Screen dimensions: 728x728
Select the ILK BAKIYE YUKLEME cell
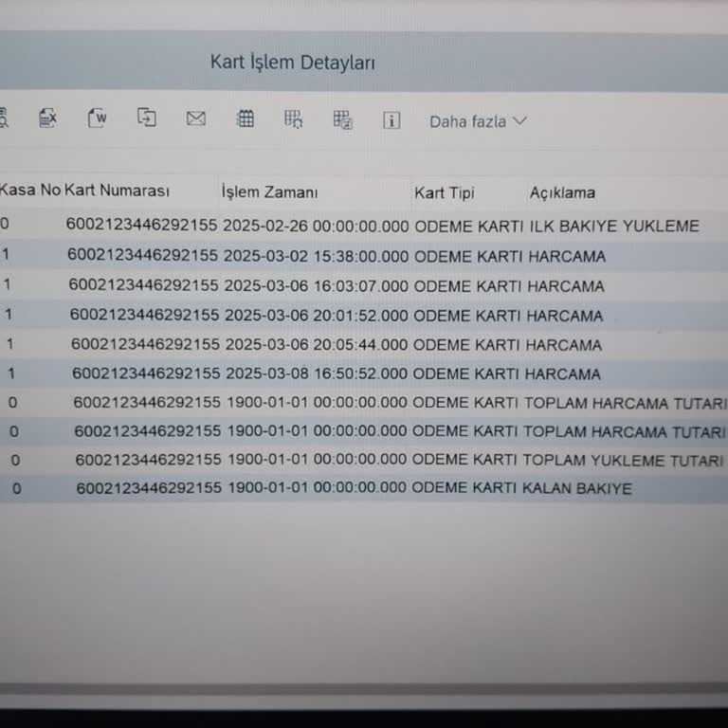pos(614,227)
